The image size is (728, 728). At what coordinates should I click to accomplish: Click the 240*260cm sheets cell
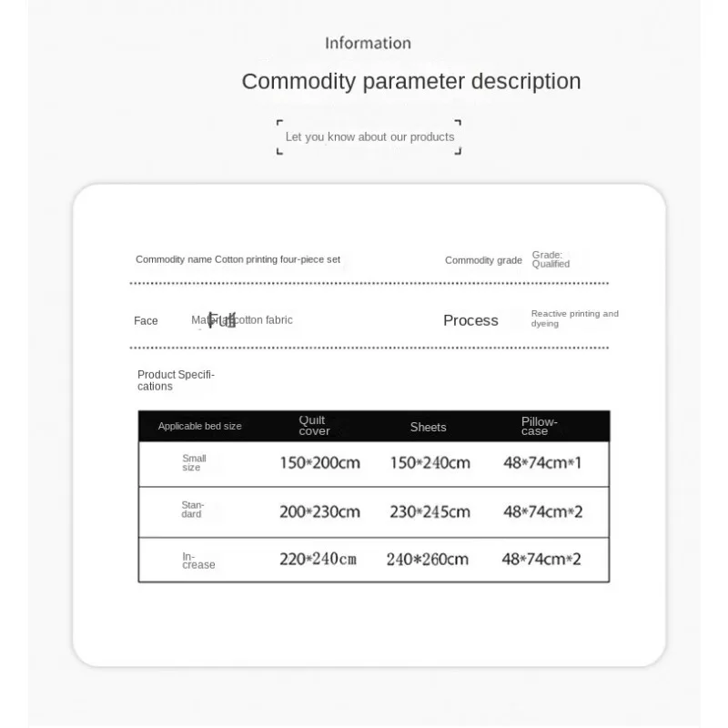click(x=427, y=560)
